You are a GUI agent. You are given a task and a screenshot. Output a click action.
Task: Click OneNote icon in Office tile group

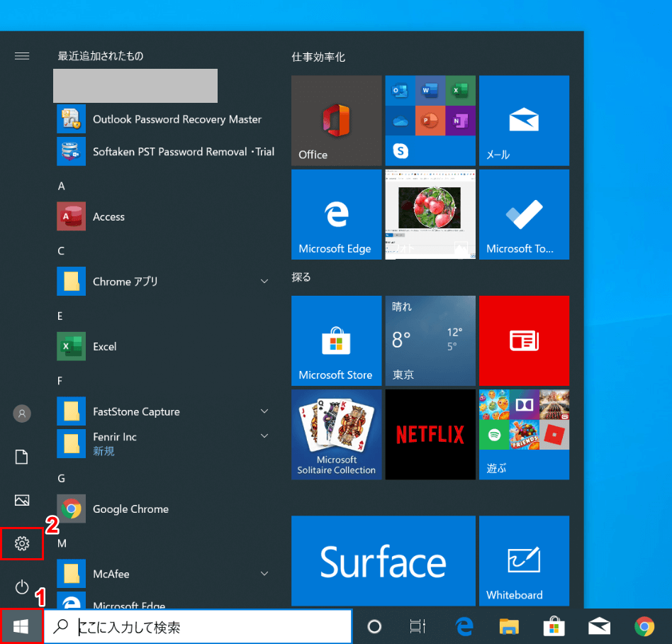point(460,121)
